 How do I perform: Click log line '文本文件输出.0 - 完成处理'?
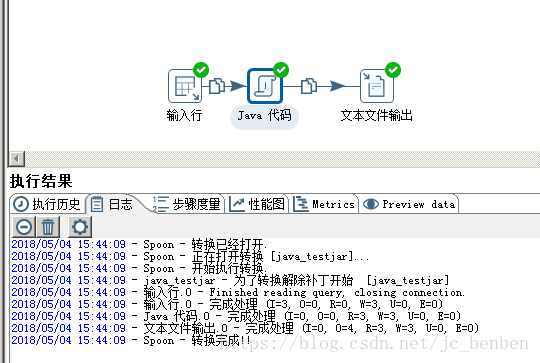point(245,329)
